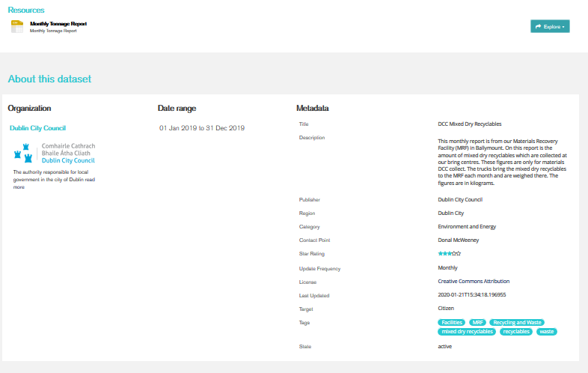
Task: Open the bold Monthly Tonnage Report title link
Action: click(58, 24)
